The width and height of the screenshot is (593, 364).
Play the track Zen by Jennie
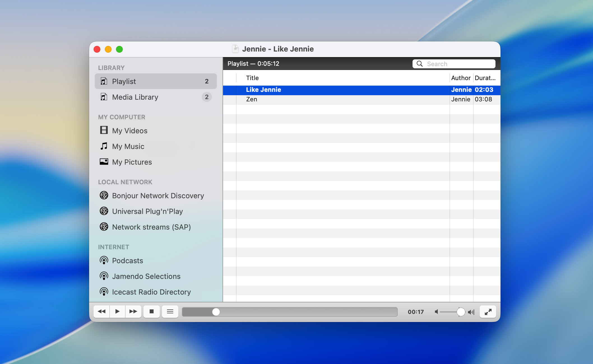click(x=308, y=99)
